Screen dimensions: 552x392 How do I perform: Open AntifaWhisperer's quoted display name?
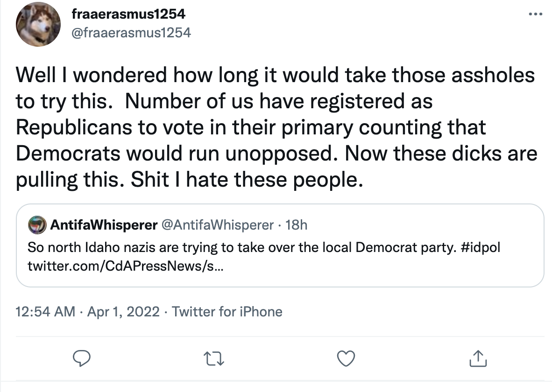click(103, 225)
